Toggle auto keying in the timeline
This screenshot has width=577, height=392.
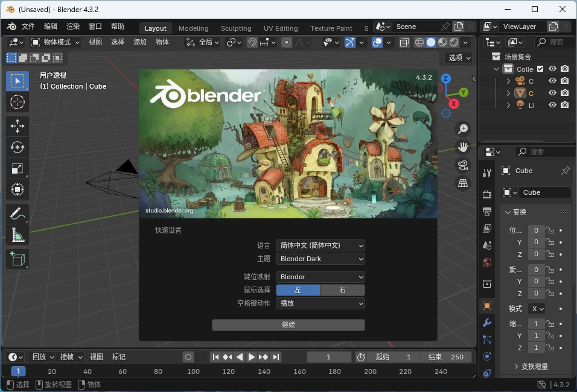(x=188, y=357)
